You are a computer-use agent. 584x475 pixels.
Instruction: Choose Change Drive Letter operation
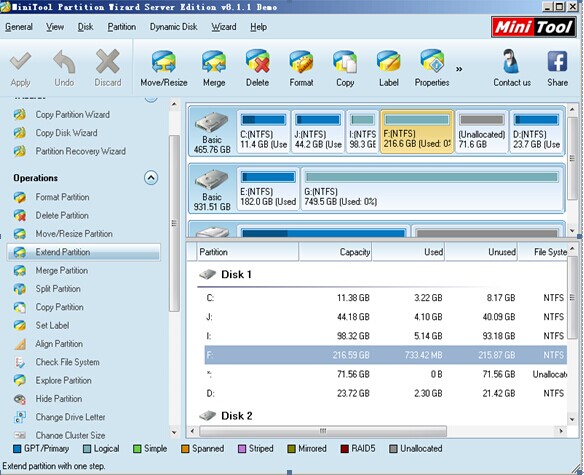pyautogui.click(x=70, y=417)
